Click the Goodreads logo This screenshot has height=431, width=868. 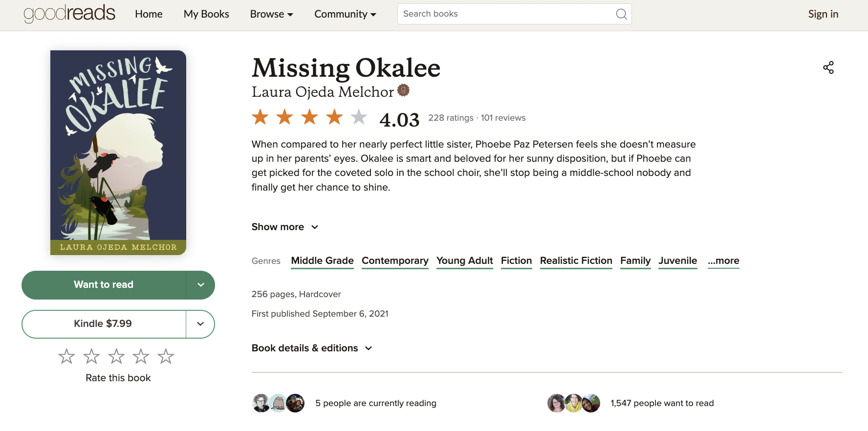click(x=69, y=14)
